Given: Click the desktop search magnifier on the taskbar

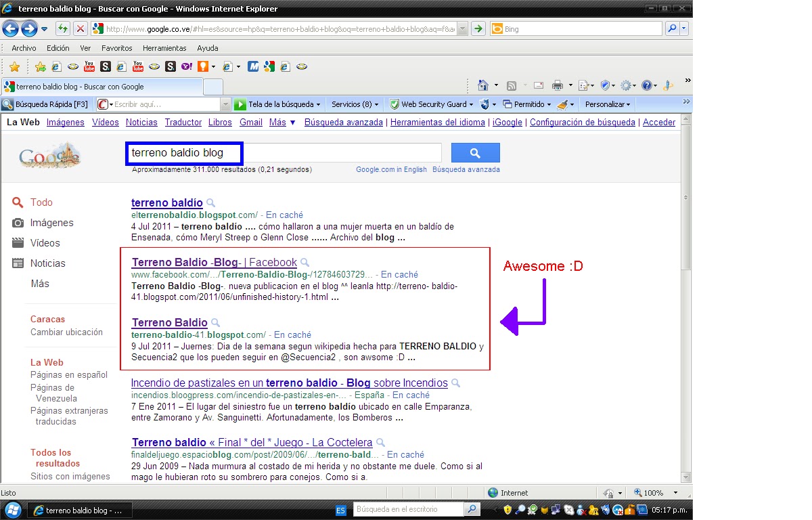Looking at the screenshot, I should (x=473, y=509).
